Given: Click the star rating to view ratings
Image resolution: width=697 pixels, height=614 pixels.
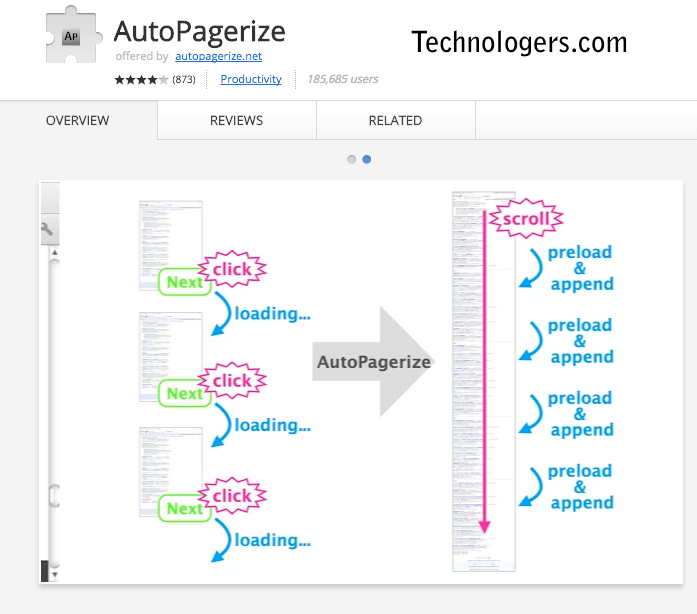Looking at the screenshot, I should tap(141, 80).
